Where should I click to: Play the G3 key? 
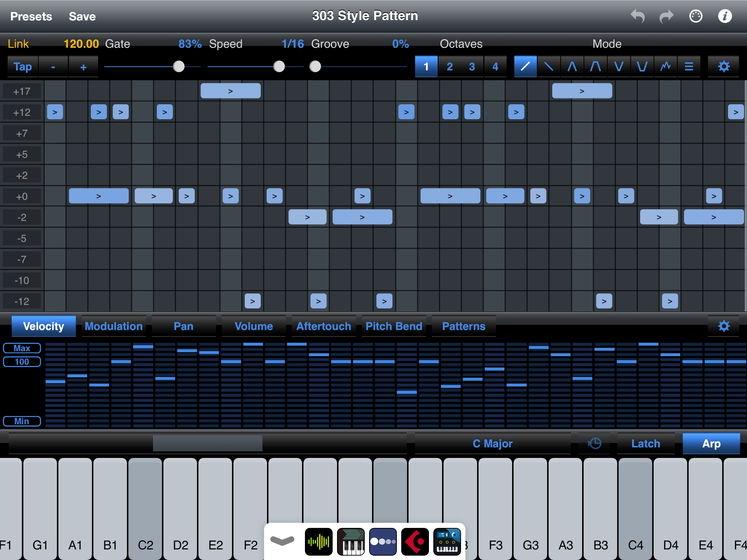click(530, 509)
